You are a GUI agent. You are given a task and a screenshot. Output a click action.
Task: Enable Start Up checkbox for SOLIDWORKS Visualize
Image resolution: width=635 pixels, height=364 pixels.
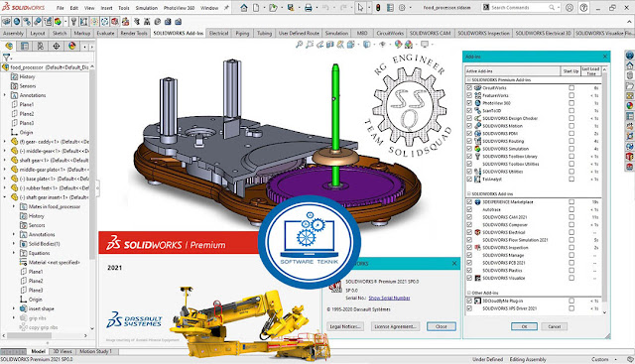pos(571,278)
